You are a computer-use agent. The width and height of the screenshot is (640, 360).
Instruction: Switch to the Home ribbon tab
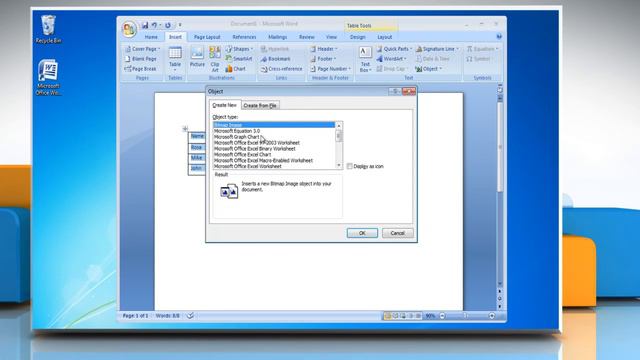[x=151, y=37]
